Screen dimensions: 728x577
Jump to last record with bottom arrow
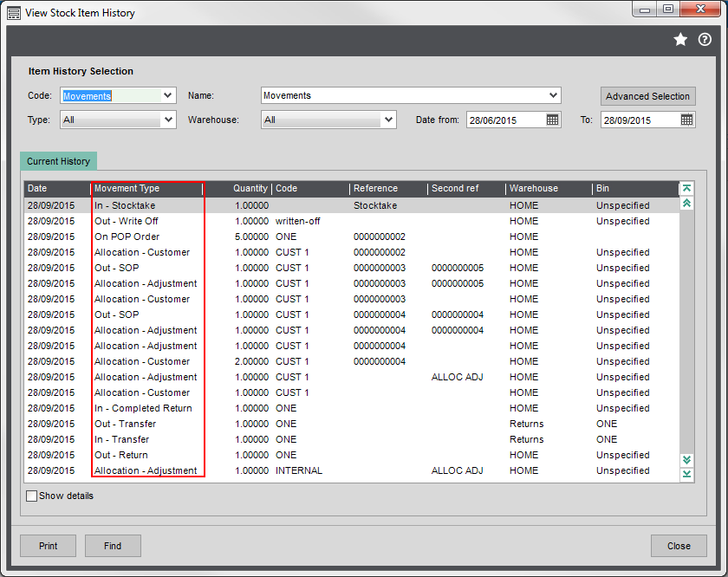pyautogui.click(x=686, y=474)
